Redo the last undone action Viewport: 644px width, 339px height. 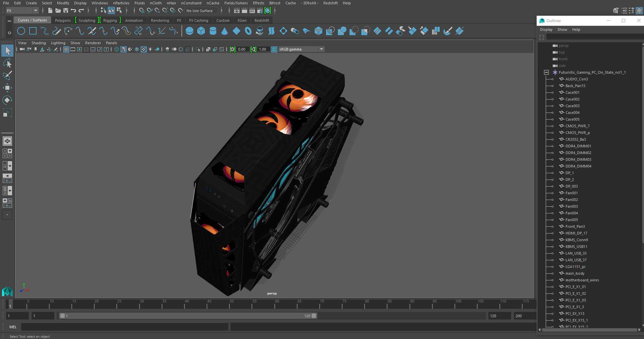pyautogui.click(x=81, y=11)
